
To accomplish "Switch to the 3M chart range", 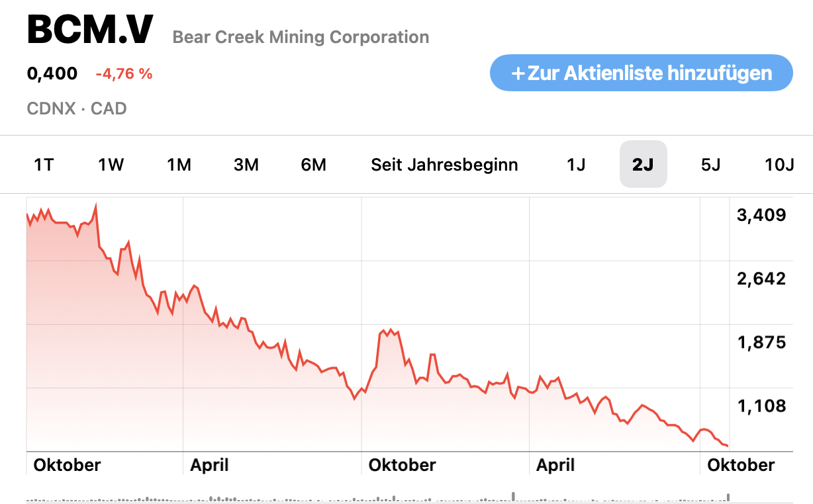I will point(246,165).
